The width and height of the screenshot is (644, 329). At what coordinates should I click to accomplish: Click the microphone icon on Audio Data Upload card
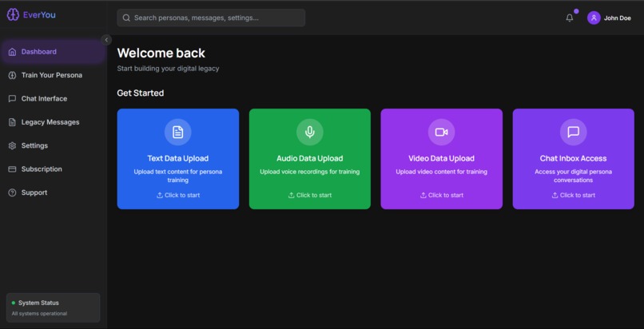(310, 132)
